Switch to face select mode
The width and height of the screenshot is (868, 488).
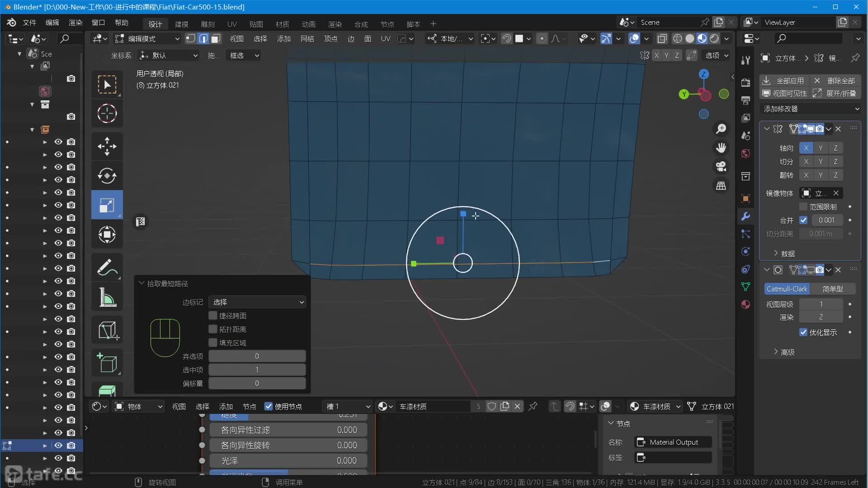pos(216,39)
